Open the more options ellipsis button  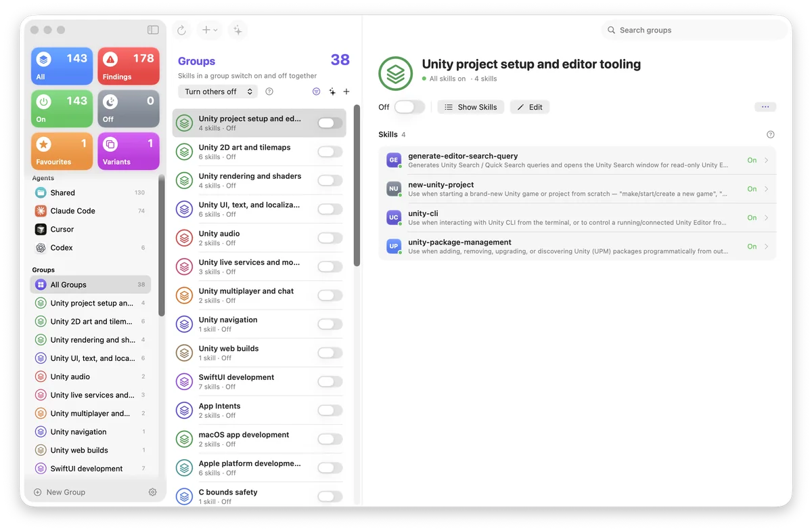[765, 107]
